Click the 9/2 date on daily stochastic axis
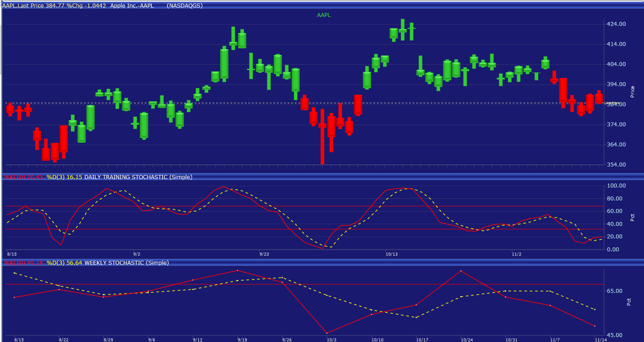 click(x=137, y=254)
